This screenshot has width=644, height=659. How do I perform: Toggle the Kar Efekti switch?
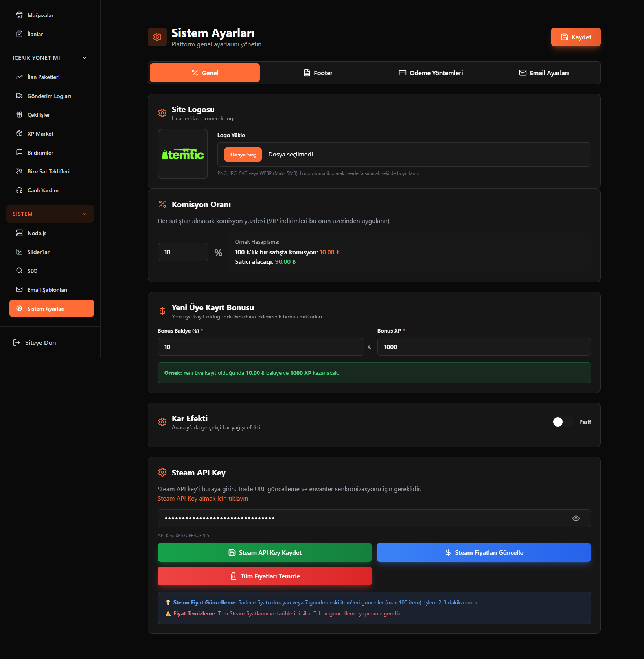(x=562, y=422)
